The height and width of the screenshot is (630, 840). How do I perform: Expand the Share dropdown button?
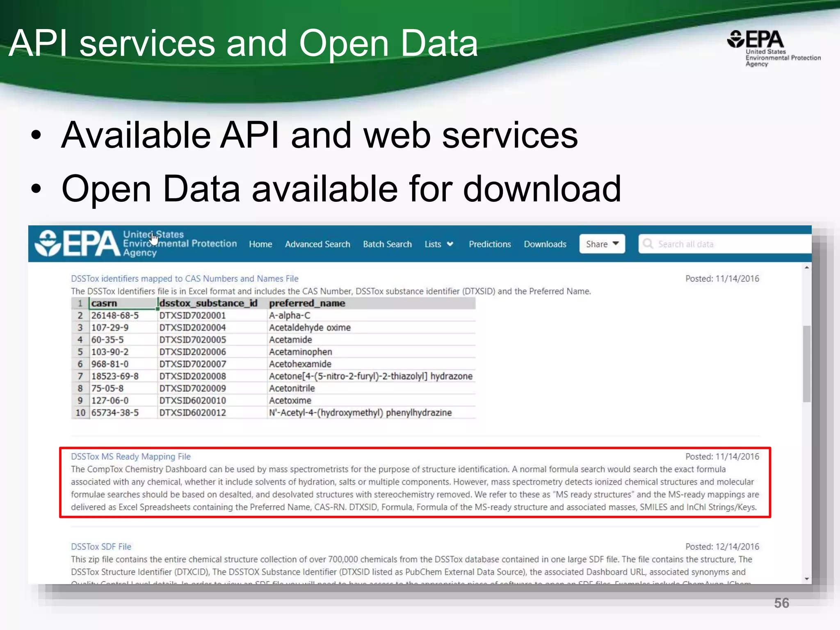[x=602, y=244]
